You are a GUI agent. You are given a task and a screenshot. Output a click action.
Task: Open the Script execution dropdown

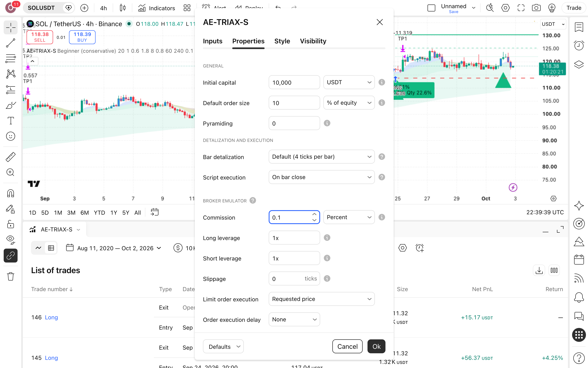[x=321, y=177]
